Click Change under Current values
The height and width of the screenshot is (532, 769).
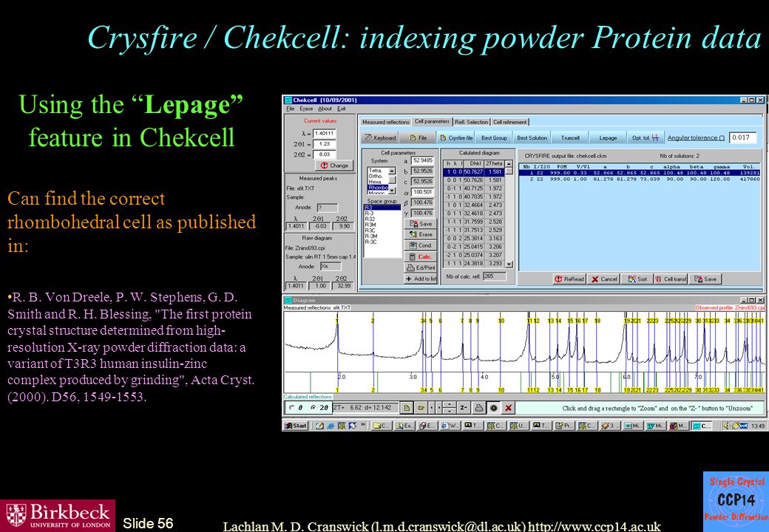(x=334, y=166)
